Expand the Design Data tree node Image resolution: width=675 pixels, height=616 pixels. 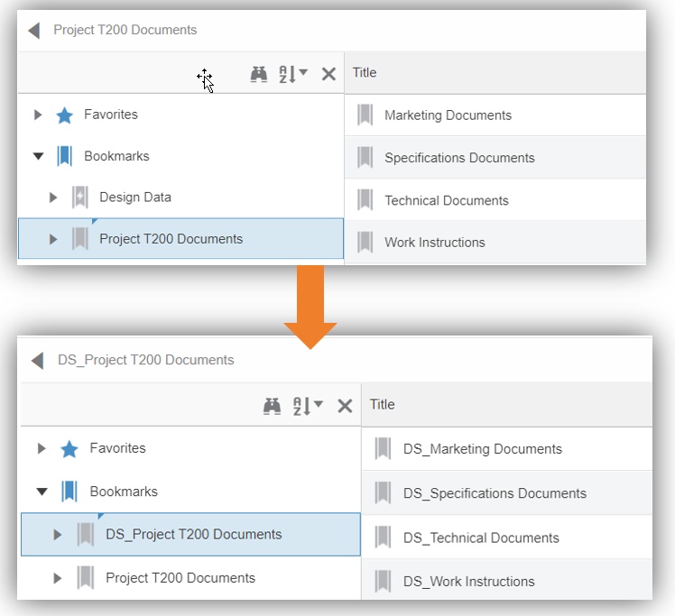[x=53, y=198]
